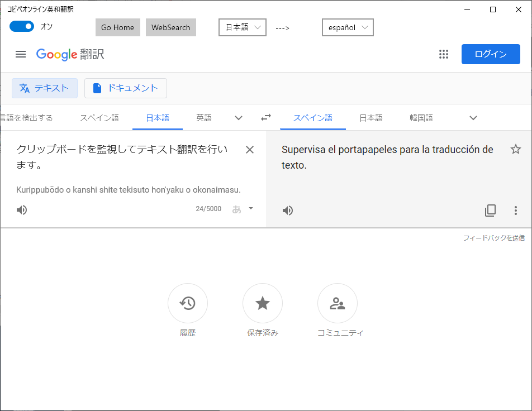Viewport: 532px width, 411px height.
Task: Click フィードバックを送信 link
Action: point(494,238)
